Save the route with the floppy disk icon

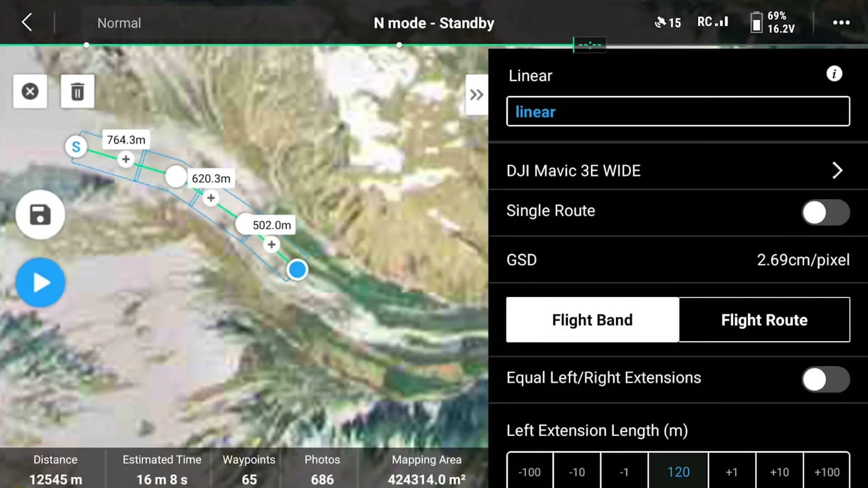40,215
